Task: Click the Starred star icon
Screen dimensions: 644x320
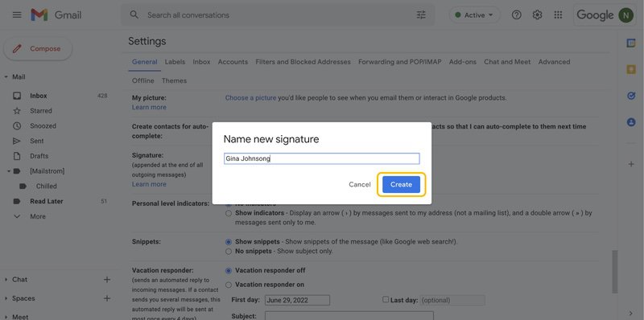Action: tap(17, 111)
